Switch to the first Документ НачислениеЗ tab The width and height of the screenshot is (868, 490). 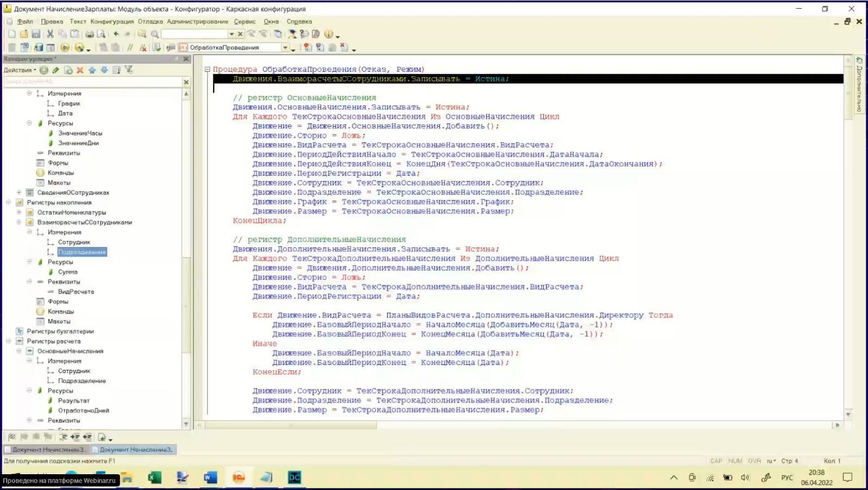coord(46,450)
